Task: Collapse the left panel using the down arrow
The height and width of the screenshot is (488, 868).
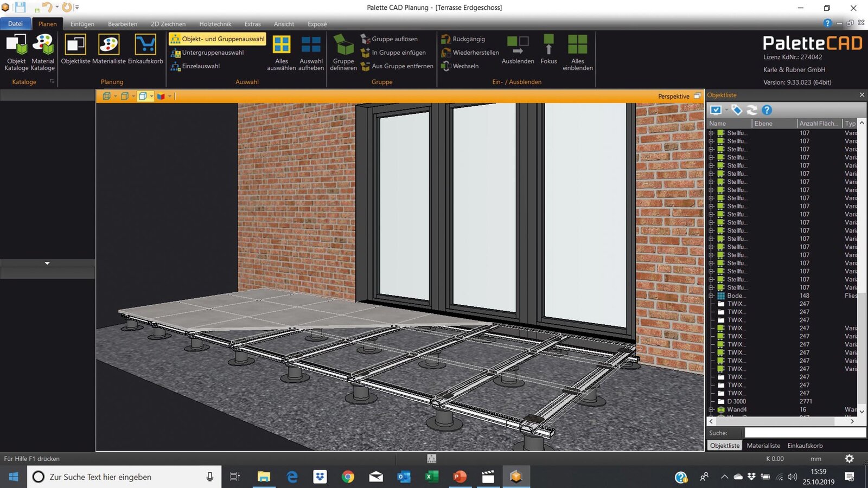Action: click(47, 263)
